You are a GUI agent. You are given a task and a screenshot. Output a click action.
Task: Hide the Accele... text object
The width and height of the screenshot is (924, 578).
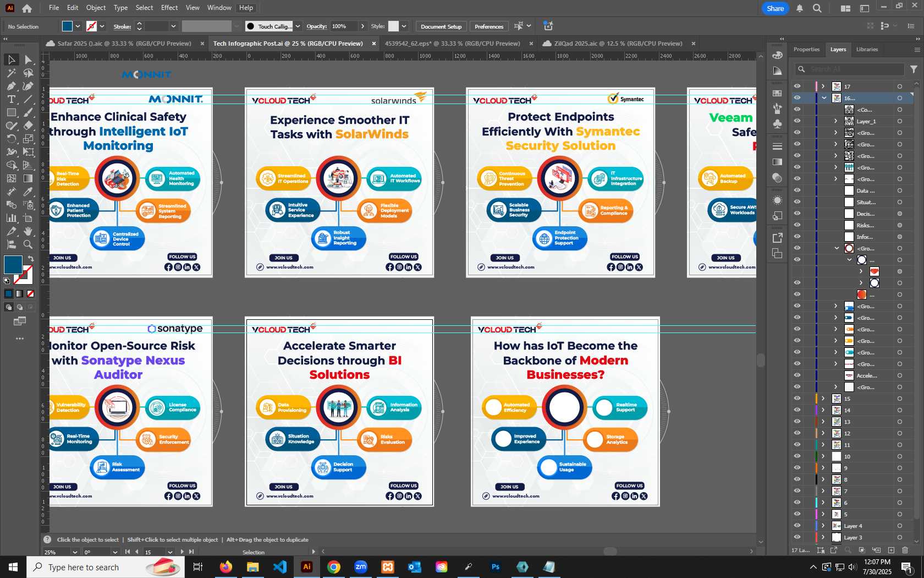click(797, 375)
